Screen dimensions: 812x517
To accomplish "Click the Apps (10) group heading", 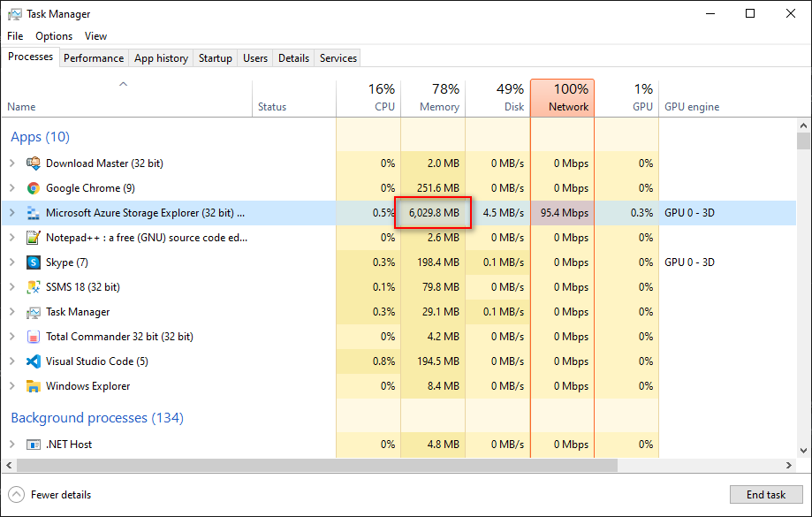I will [x=41, y=137].
